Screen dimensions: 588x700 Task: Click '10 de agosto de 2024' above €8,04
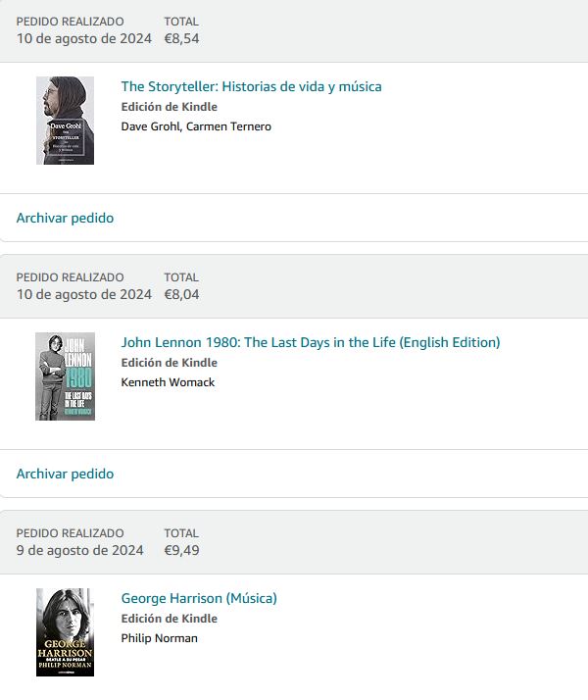pyautogui.click(x=84, y=295)
